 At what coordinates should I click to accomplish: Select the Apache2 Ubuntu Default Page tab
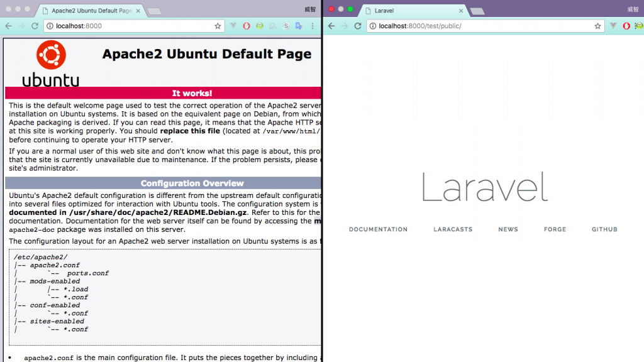pos(88,11)
